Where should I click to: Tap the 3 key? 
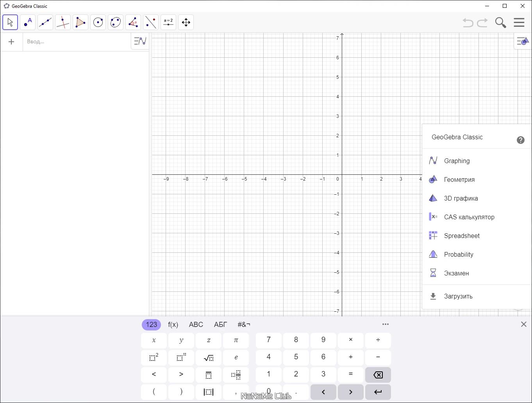point(323,375)
